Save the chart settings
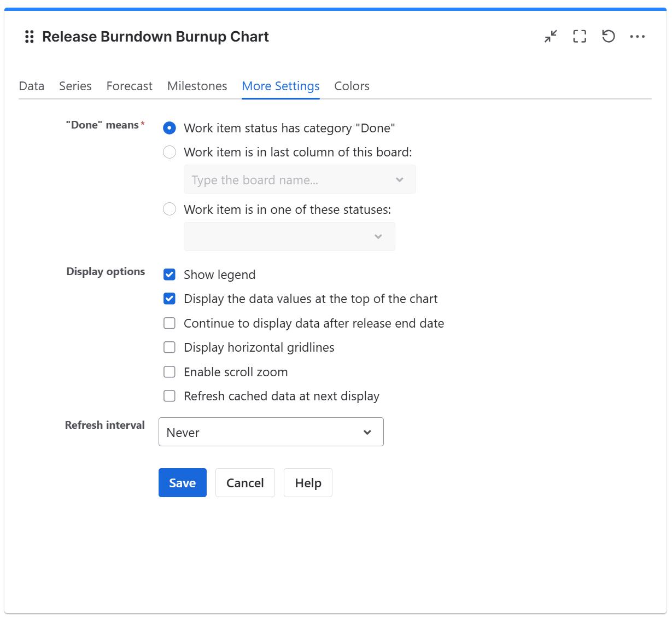Viewport: 672px width, 618px height. click(x=182, y=482)
